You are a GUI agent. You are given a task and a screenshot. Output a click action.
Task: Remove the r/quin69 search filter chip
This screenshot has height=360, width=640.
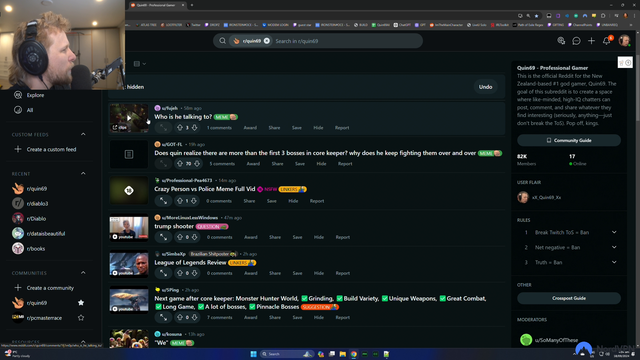tap(267, 41)
